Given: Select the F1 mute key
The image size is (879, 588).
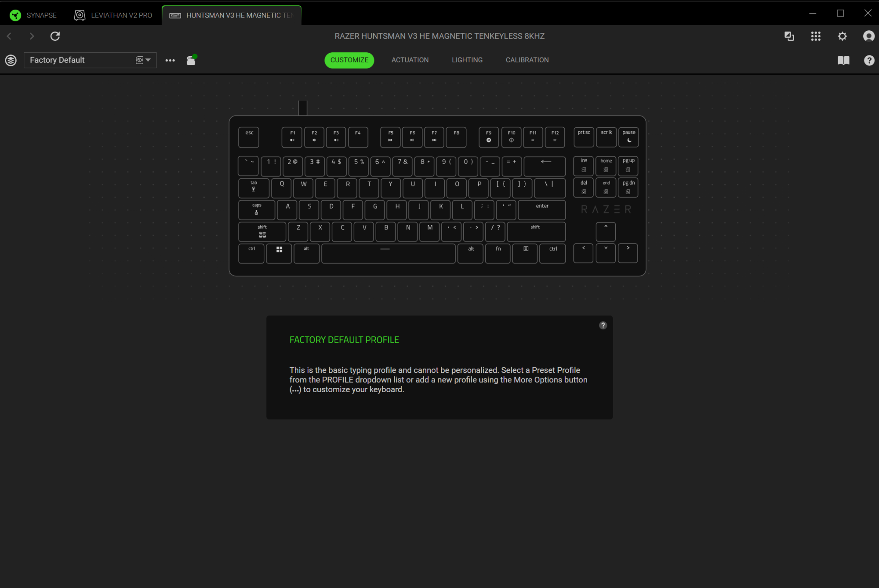Looking at the screenshot, I should pyautogui.click(x=292, y=137).
